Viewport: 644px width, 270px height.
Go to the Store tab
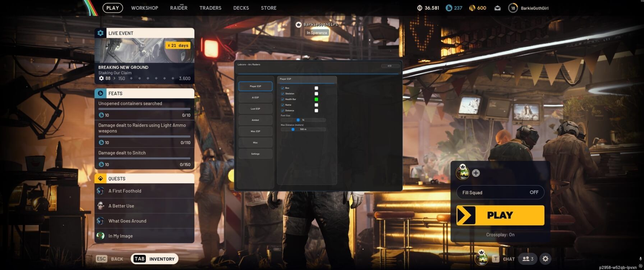tap(268, 8)
